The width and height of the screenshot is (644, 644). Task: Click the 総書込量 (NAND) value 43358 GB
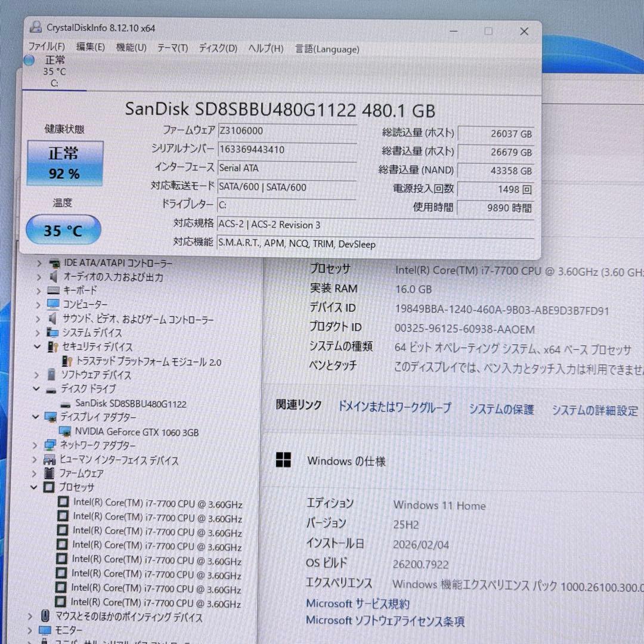pos(496,171)
